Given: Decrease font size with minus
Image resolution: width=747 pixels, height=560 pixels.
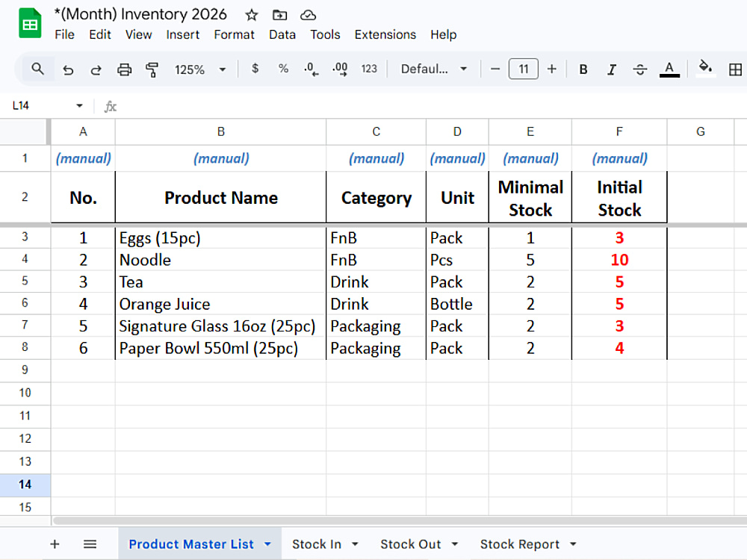Looking at the screenshot, I should (x=495, y=69).
